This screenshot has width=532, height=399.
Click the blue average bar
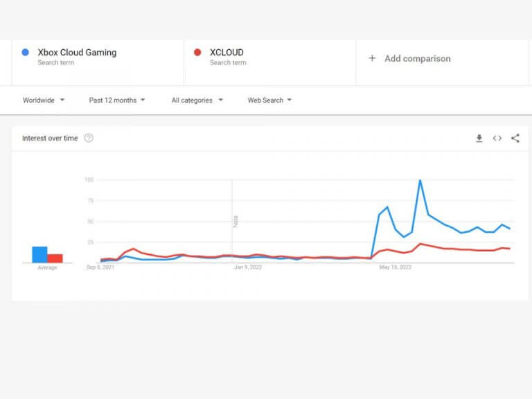pos(39,254)
